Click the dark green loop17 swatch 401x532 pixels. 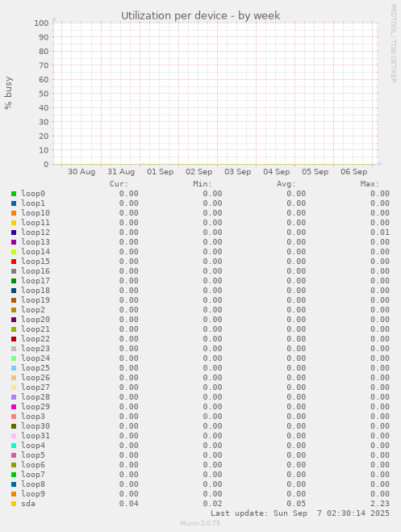tap(14, 281)
